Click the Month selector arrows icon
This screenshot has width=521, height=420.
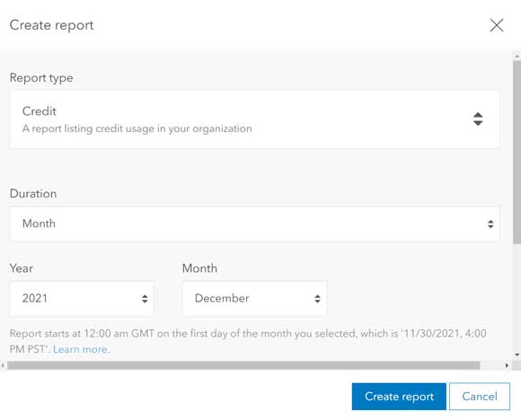[317, 299]
